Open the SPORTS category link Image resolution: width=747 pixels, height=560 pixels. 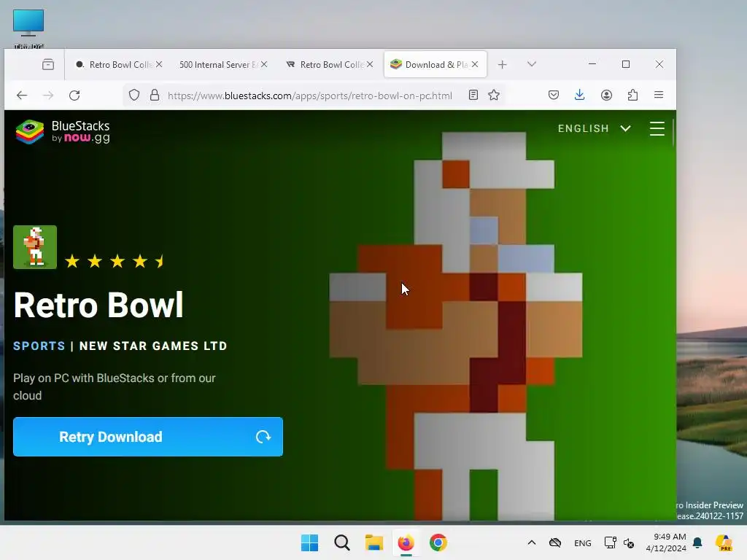(39, 346)
